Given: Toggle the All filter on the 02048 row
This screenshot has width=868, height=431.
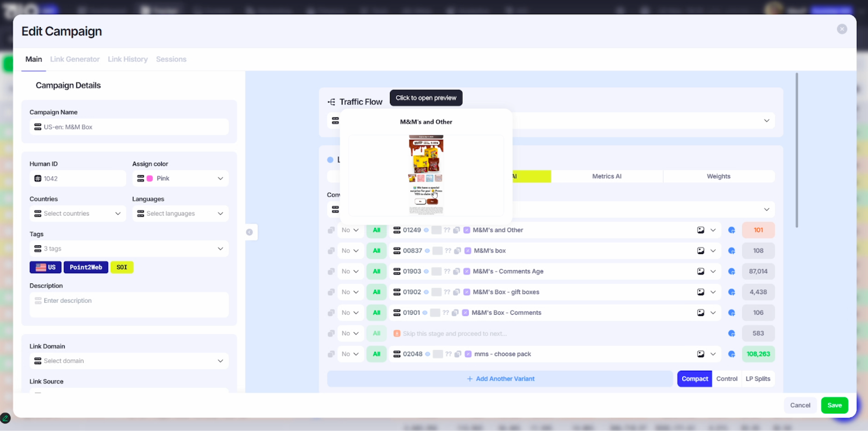Looking at the screenshot, I should [x=376, y=354].
